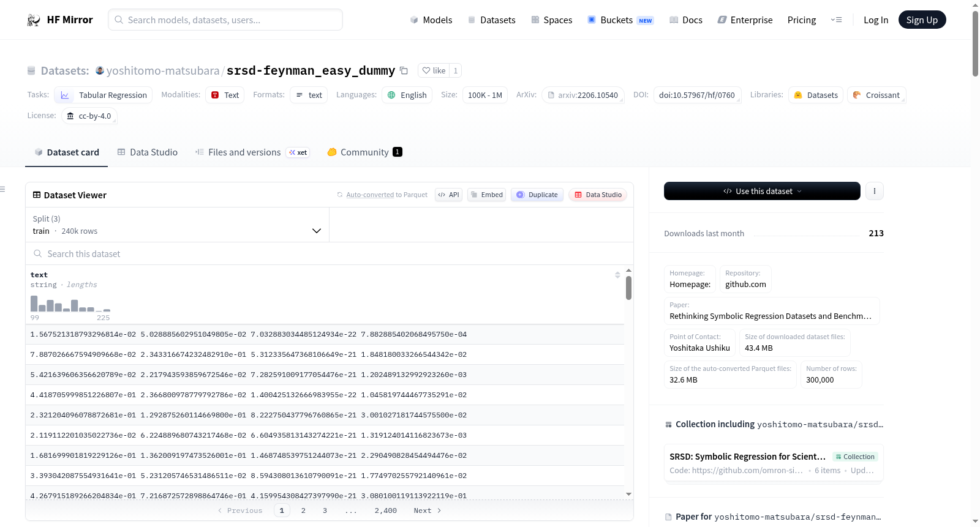Viewport: 980px width, 527px height.
Task: Click the page vertical scrollbar thumb
Action: click(x=975, y=43)
